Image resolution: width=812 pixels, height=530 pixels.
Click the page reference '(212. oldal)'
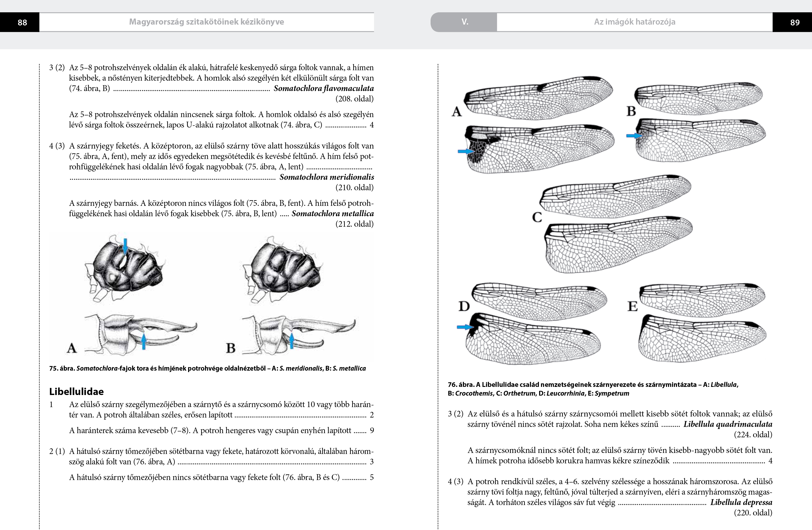tap(355, 224)
